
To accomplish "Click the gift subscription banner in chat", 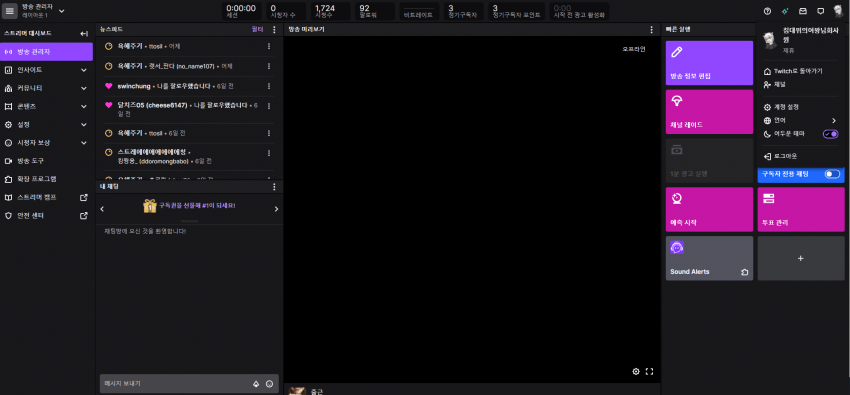I will pyautogui.click(x=189, y=206).
